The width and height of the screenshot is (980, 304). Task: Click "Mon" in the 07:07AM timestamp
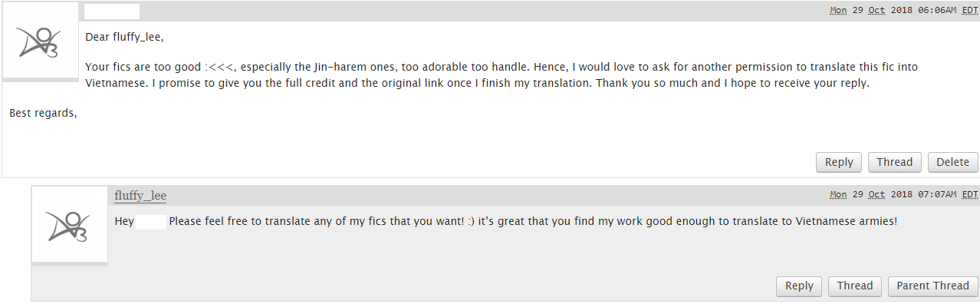click(x=838, y=195)
